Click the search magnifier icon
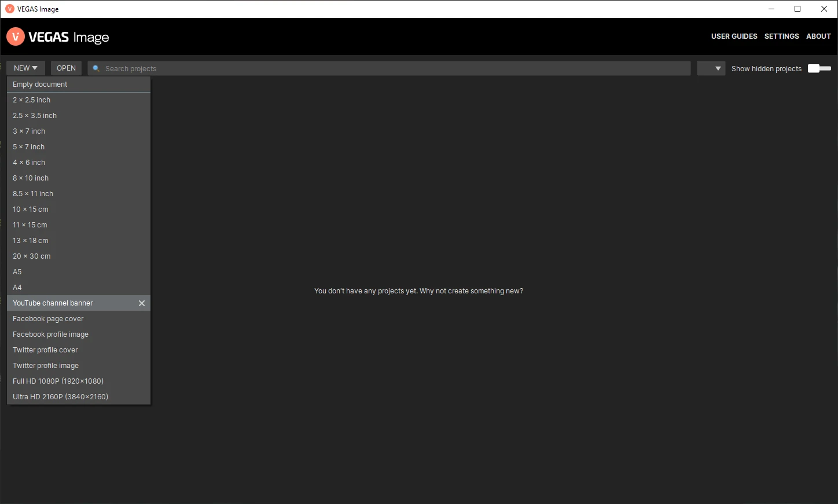Viewport: 838px width, 504px height. pos(97,68)
